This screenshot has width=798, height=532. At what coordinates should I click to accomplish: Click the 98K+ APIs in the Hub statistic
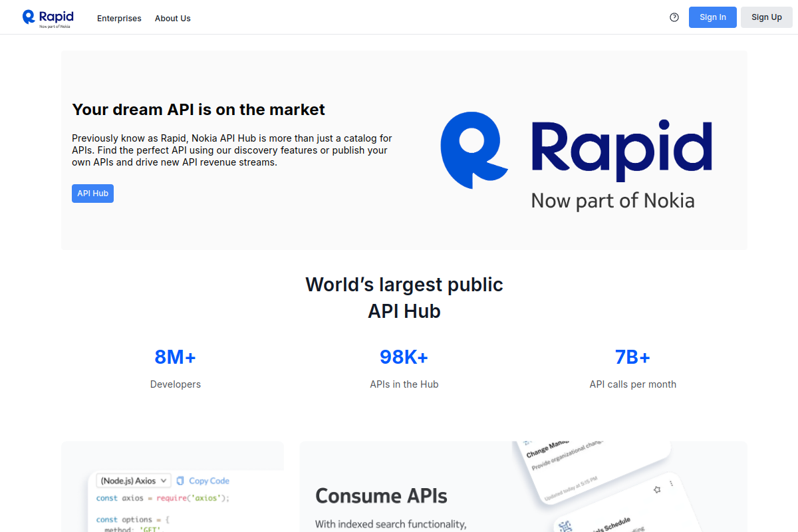(x=404, y=368)
